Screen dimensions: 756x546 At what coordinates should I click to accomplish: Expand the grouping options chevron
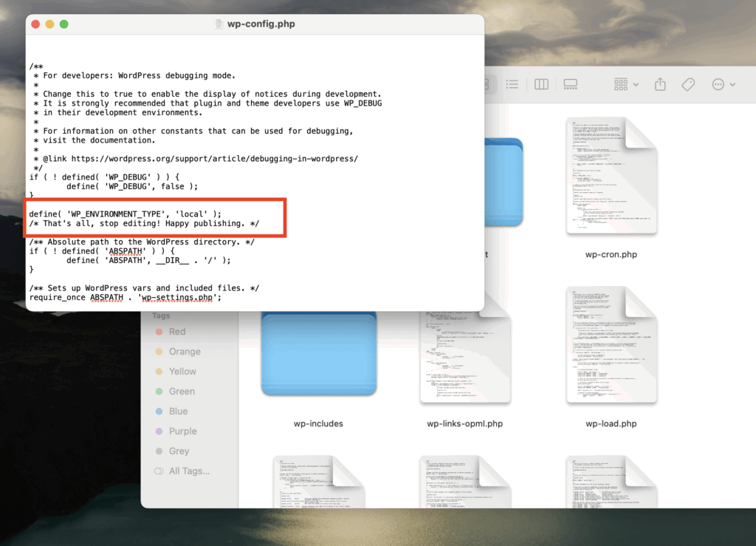(636, 84)
